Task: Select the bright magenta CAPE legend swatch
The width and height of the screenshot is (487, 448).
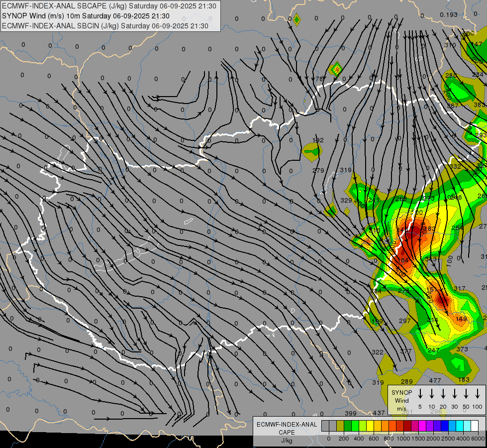Action: [x=422, y=426]
